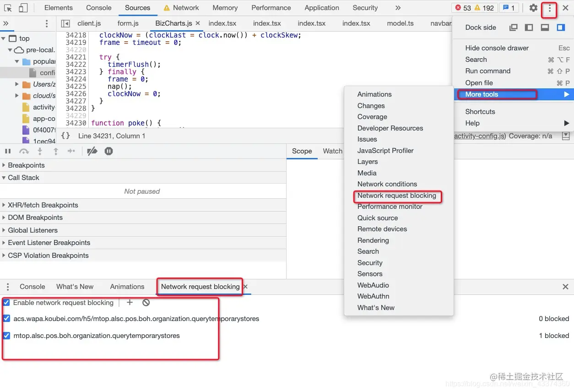
Task: Toggle pause on exceptions icon
Action: tap(108, 151)
